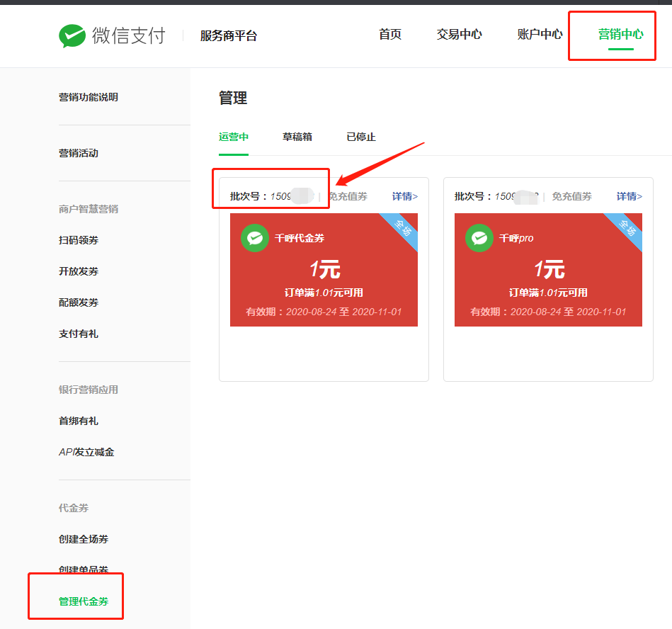Go to 支付有礼 sidebar entry
The width and height of the screenshot is (672, 629).
tap(79, 334)
